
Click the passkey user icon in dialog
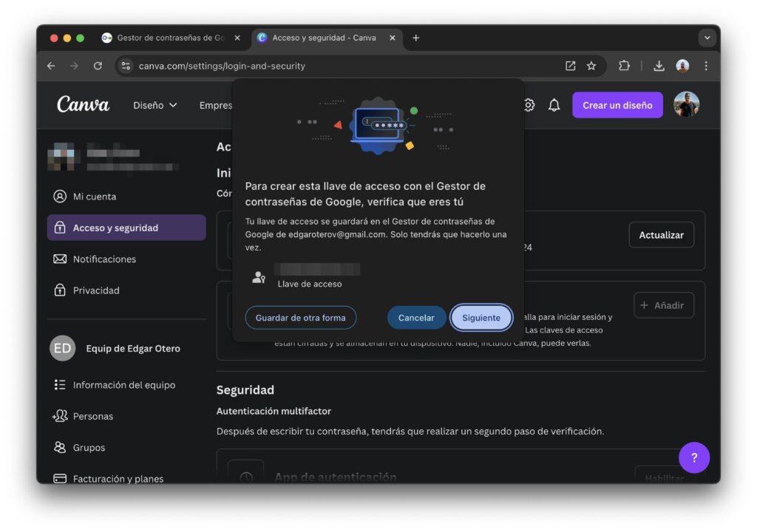tap(259, 277)
